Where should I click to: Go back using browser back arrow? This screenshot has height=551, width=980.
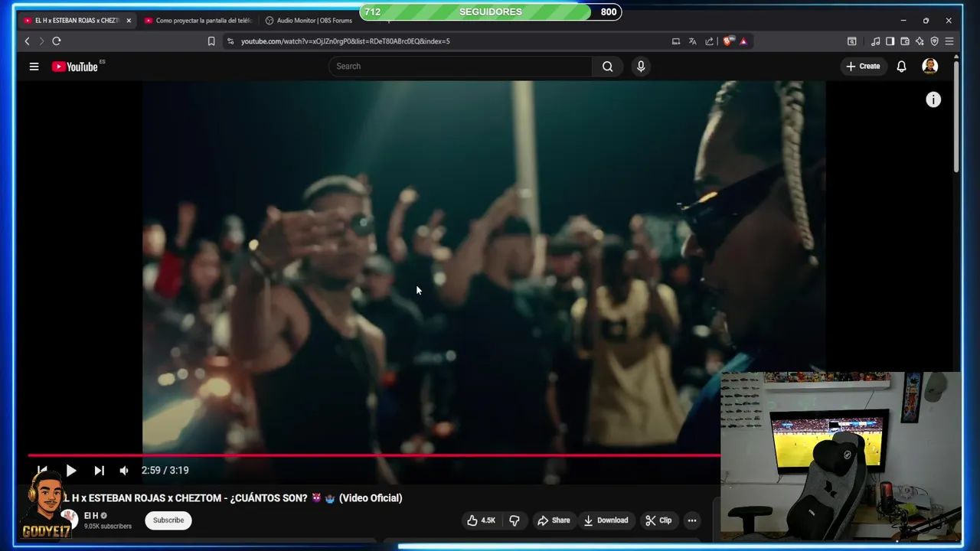28,41
